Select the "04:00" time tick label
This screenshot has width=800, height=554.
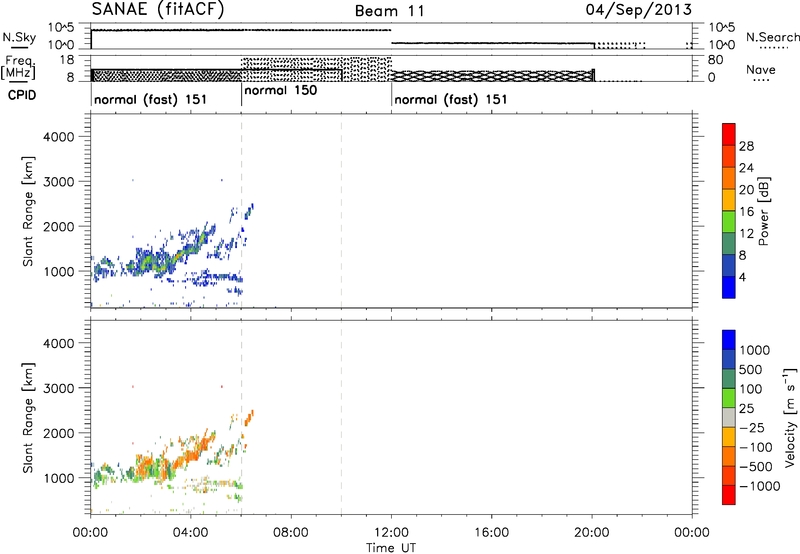coord(191,533)
